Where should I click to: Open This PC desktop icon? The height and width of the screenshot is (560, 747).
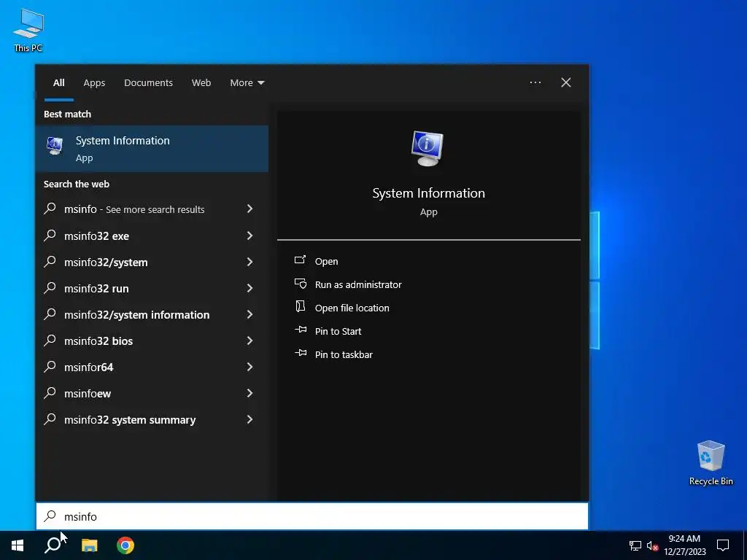tap(28, 30)
